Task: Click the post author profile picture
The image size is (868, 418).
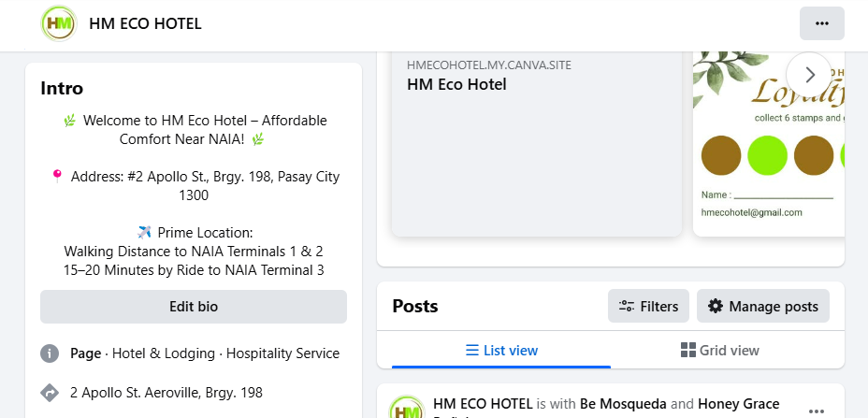Action: click(407, 410)
